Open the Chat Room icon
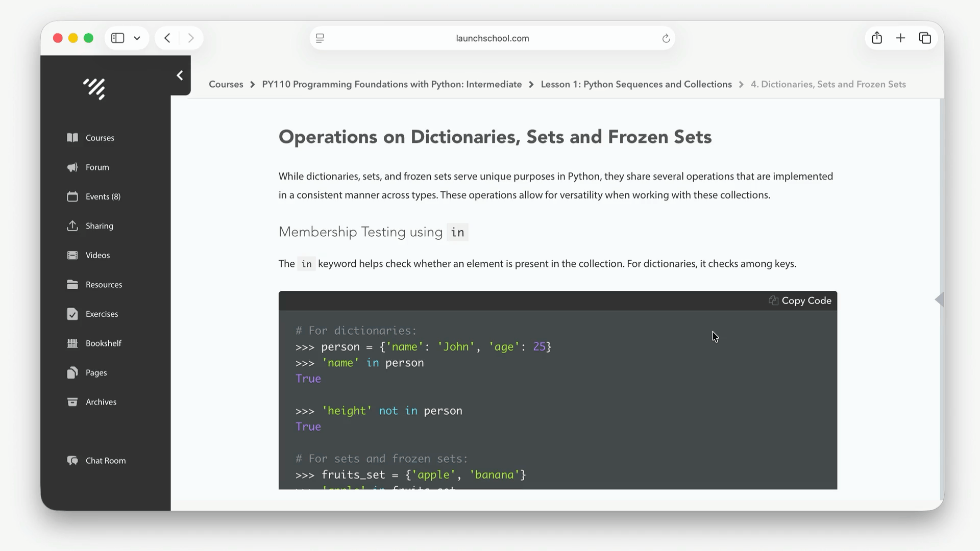Image resolution: width=980 pixels, height=551 pixels. point(72,461)
